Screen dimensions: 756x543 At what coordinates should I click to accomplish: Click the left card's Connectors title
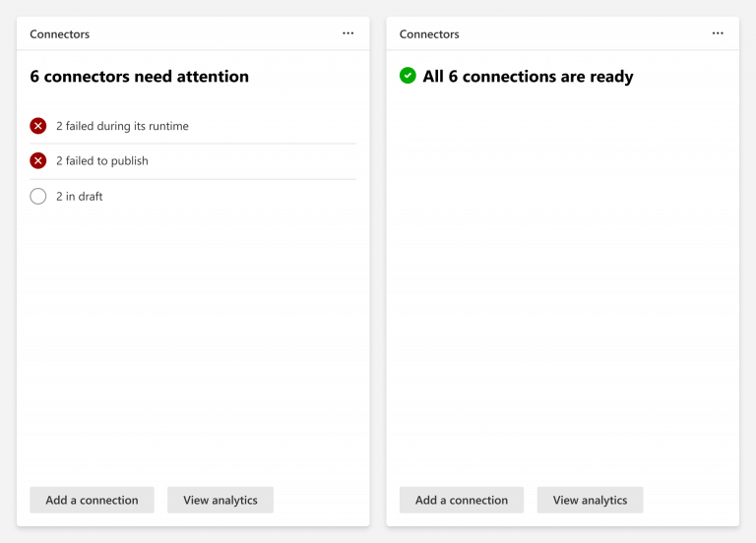(60, 34)
